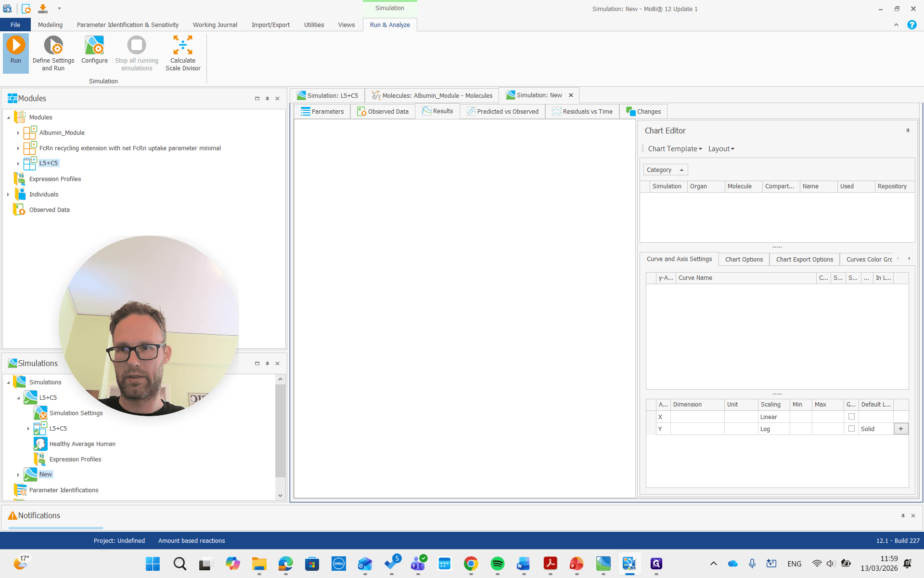Select Observed Data in the modules tree
This screenshot has width=924, height=578.
pos(49,210)
